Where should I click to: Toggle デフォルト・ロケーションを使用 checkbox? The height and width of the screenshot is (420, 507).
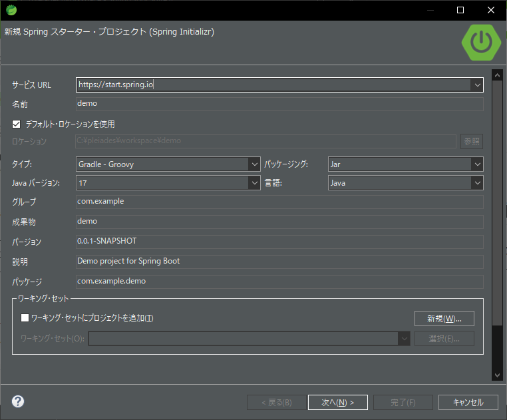point(16,124)
